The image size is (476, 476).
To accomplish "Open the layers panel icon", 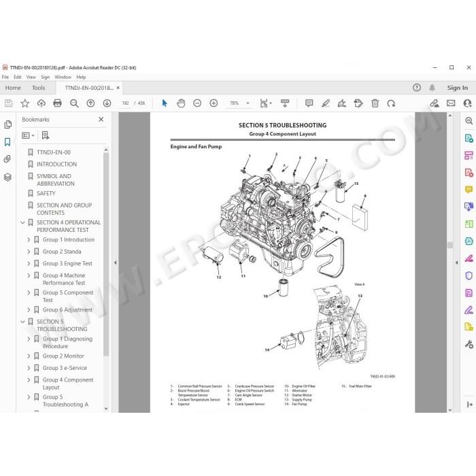I will point(7,177).
